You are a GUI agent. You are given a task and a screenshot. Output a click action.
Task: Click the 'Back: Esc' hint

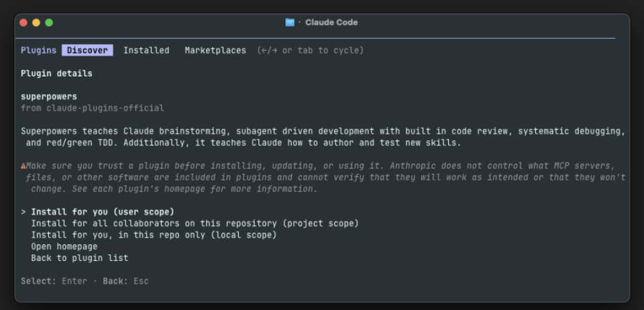point(125,281)
